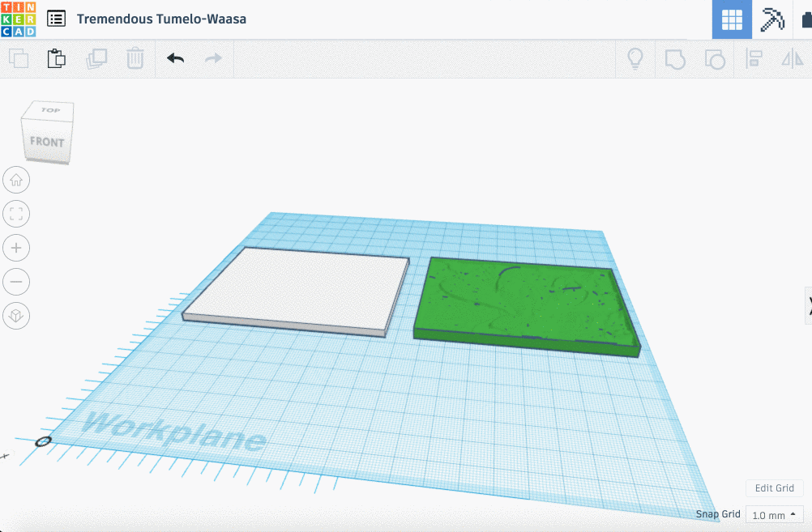Open the designs list icon
Screen dimensions: 812x532
[x=56, y=19]
